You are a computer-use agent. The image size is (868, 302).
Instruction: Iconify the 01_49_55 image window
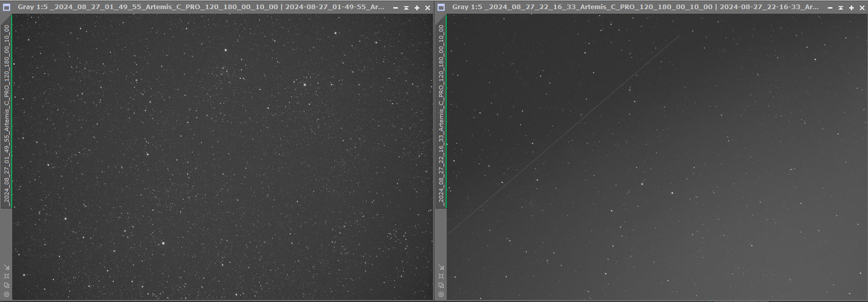(x=395, y=8)
